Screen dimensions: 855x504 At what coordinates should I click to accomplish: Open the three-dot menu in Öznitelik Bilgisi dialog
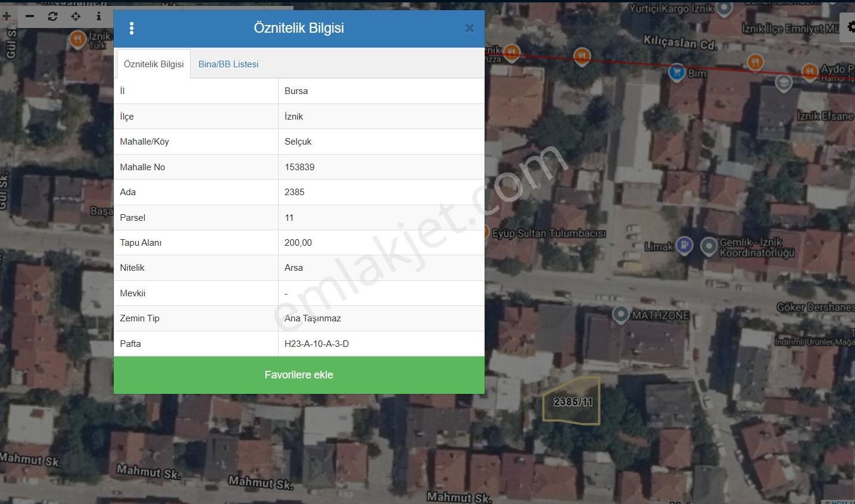click(132, 28)
